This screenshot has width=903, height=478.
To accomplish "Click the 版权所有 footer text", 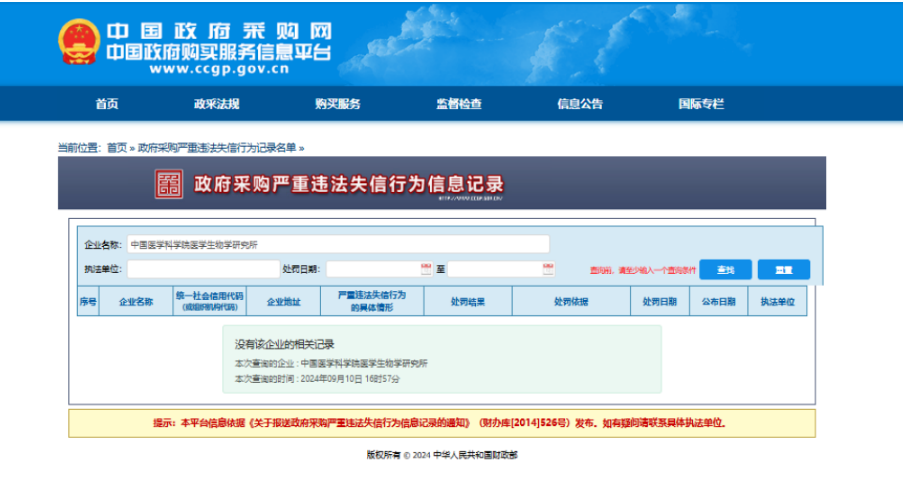I will tap(442, 455).
